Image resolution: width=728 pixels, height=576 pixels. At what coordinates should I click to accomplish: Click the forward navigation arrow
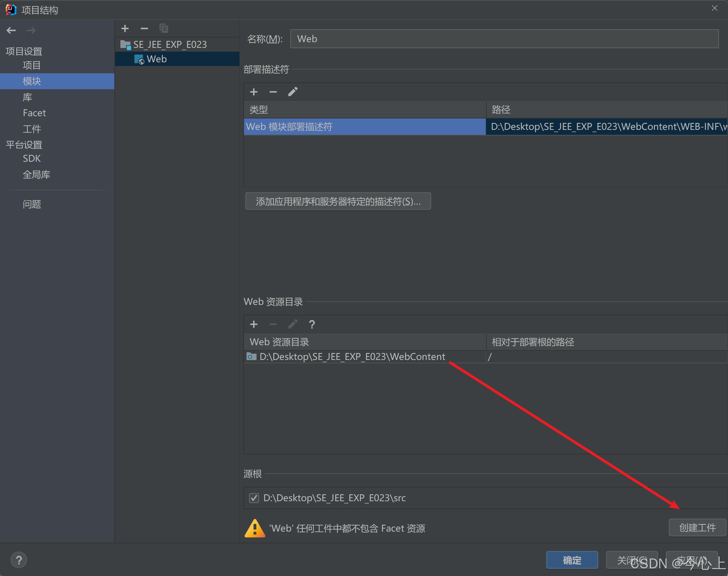pos(31,30)
